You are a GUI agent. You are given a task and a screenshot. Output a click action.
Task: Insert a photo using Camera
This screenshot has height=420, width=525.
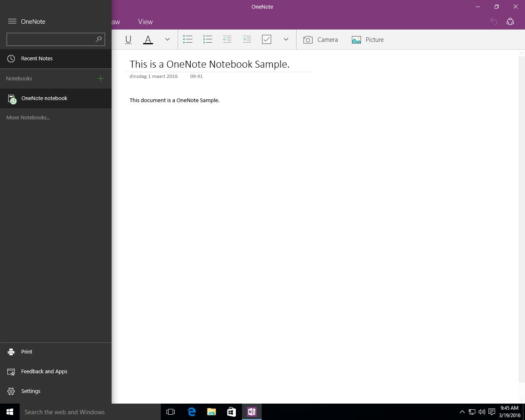[321, 40]
